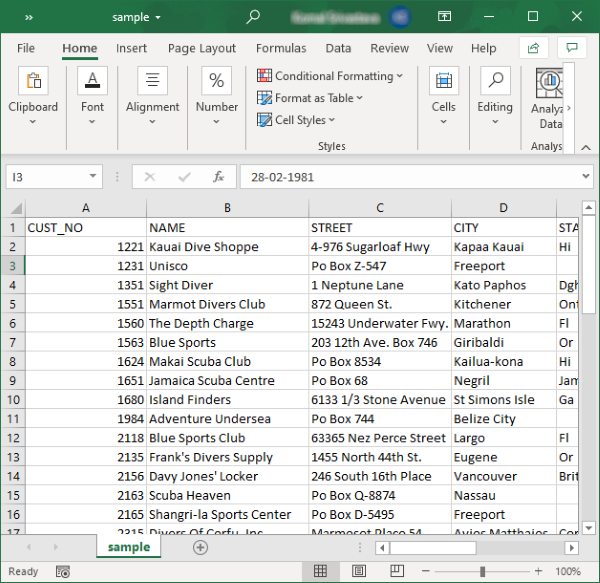Add a new sheet with plus icon
This screenshot has height=583, width=600.
point(200,547)
